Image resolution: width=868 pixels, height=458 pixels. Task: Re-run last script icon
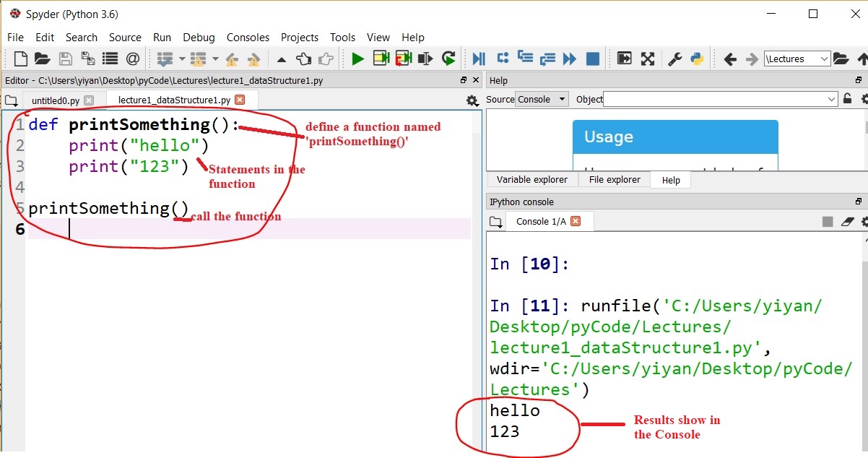click(x=448, y=59)
